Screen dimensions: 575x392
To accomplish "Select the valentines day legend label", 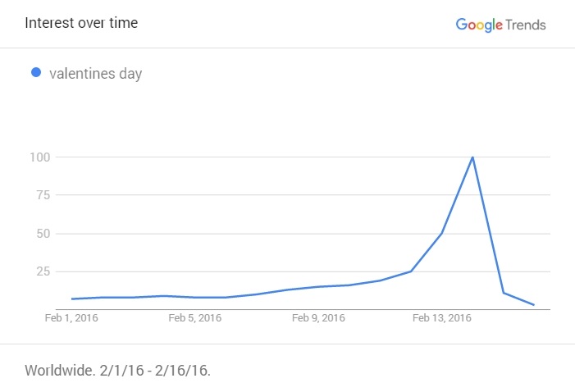I will [96, 74].
